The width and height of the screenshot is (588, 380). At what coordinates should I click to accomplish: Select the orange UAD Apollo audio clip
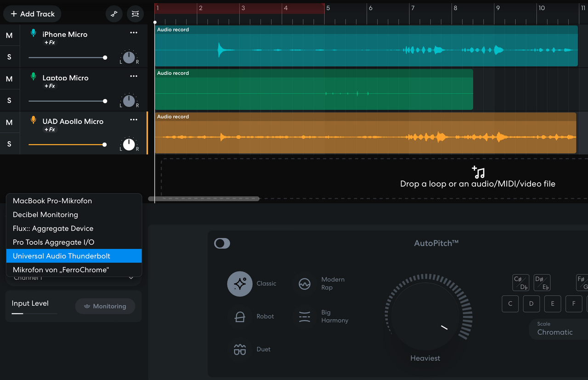point(366,133)
